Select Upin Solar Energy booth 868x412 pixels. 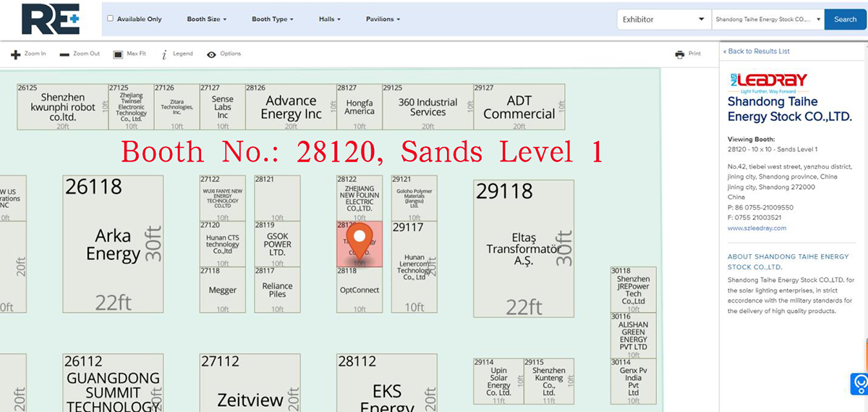498,381
